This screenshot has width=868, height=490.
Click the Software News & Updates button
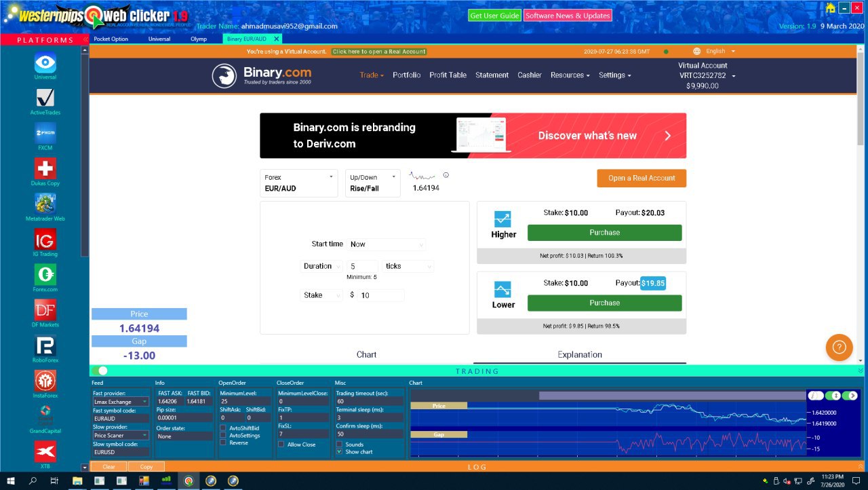pyautogui.click(x=568, y=16)
